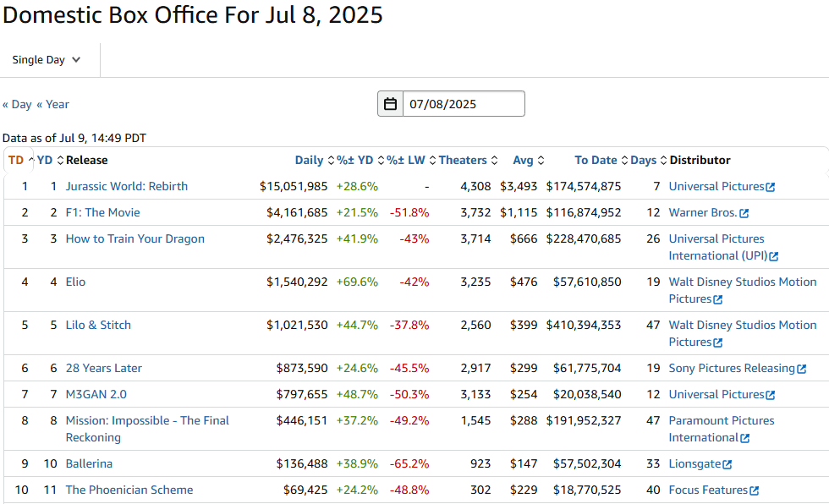Select the -51.8% last week change

point(409,213)
